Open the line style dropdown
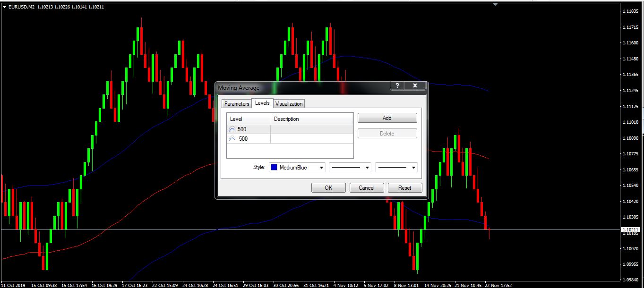644x288 pixels. (350, 168)
